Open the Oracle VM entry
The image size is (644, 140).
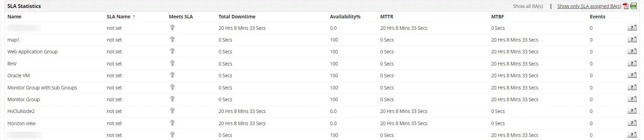pyautogui.click(x=19, y=76)
